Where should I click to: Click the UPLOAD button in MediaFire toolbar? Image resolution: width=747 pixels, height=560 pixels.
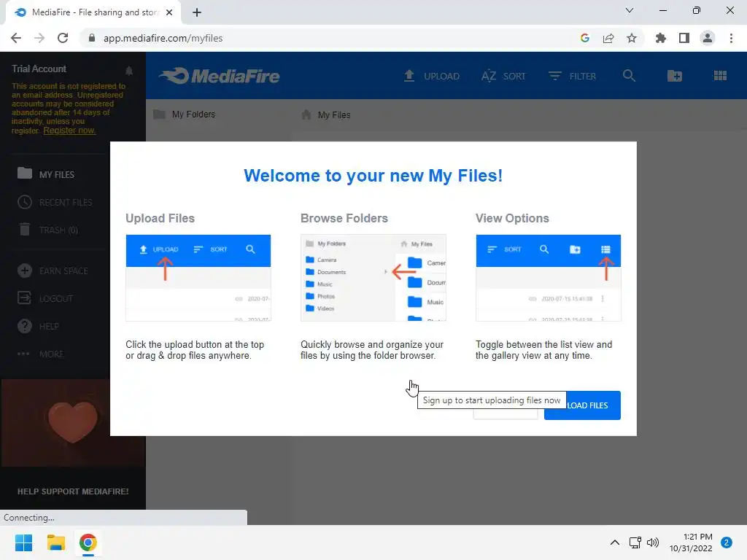click(432, 76)
